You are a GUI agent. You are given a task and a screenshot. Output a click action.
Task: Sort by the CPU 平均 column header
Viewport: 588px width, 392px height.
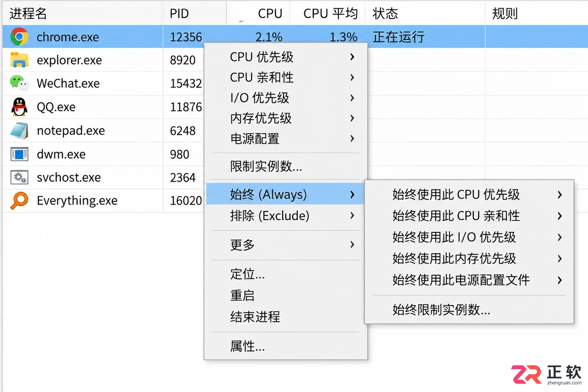tap(327, 13)
